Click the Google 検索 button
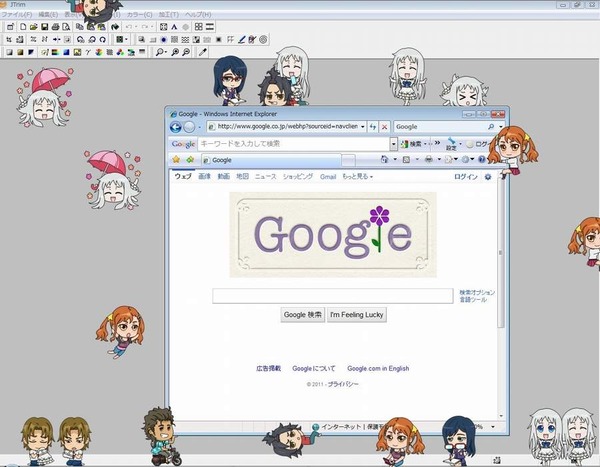The height and width of the screenshot is (467, 600). click(303, 315)
